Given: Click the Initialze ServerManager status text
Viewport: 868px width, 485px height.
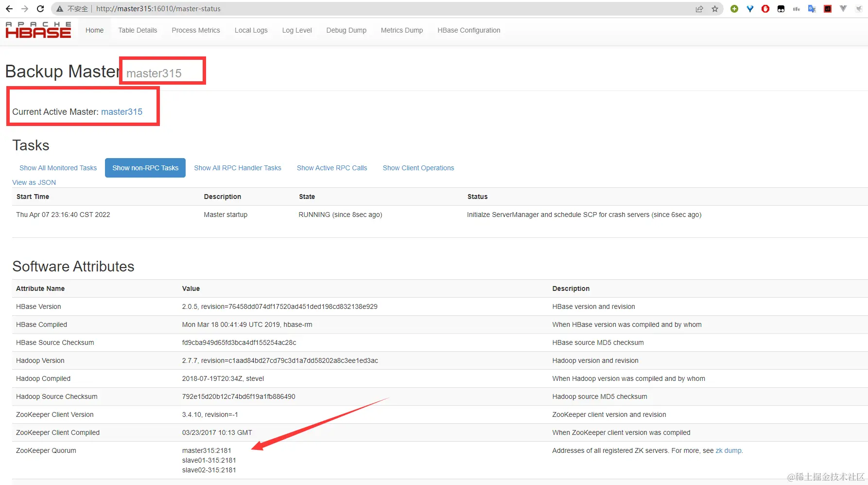Looking at the screenshot, I should [584, 215].
